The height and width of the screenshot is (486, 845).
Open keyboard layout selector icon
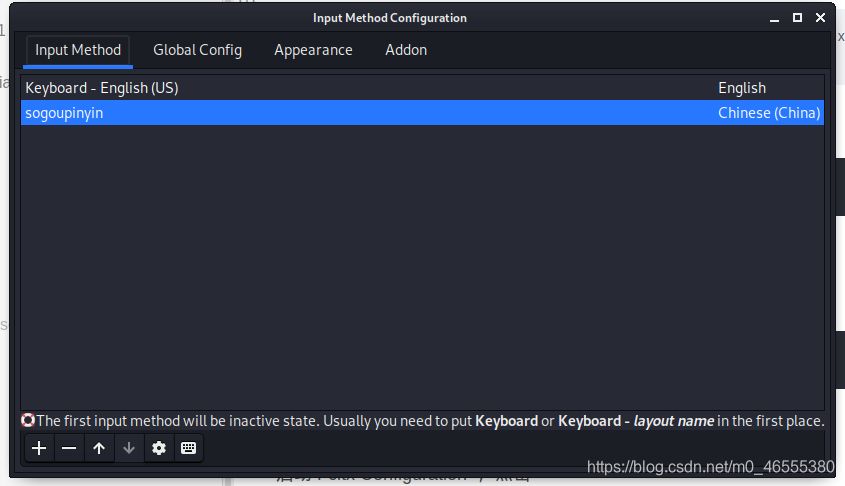click(189, 448)
